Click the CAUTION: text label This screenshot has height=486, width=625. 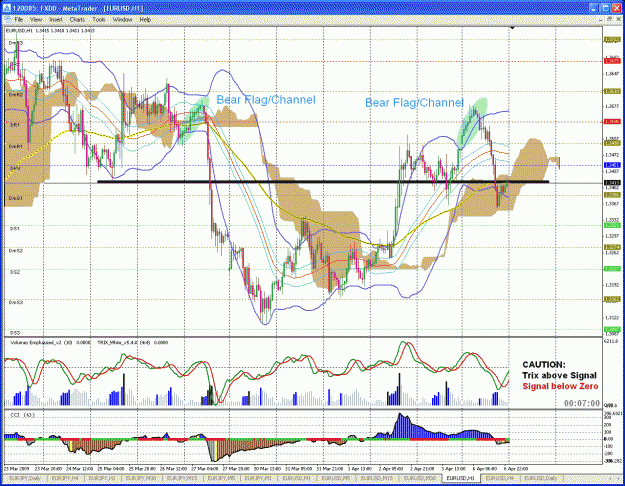tap(544, 364)
